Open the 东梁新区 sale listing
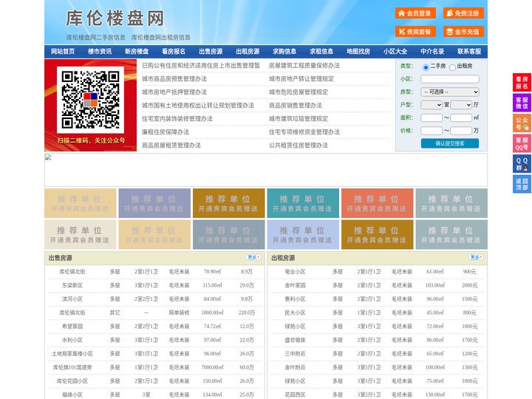 [x=72, y=285]
